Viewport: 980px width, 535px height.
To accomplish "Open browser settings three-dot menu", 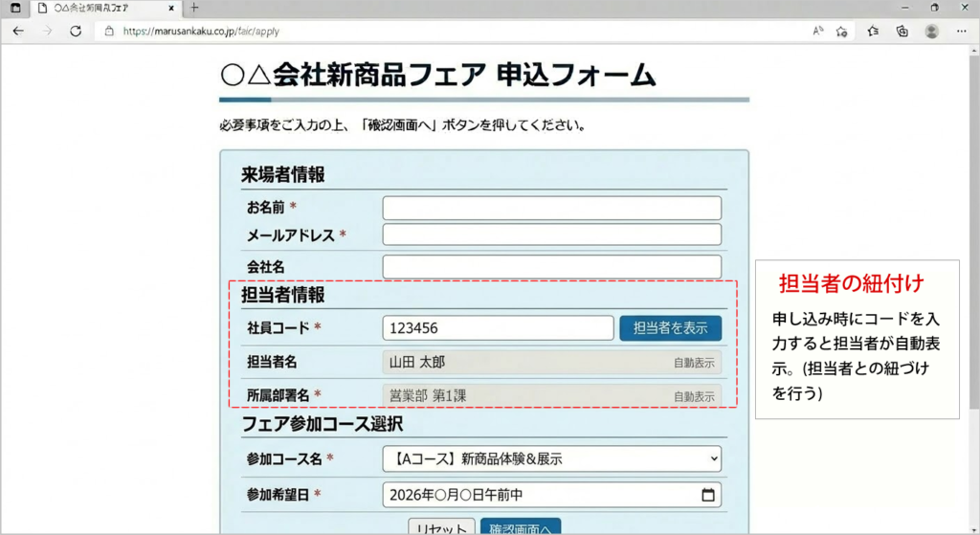I will click(961, 31).
